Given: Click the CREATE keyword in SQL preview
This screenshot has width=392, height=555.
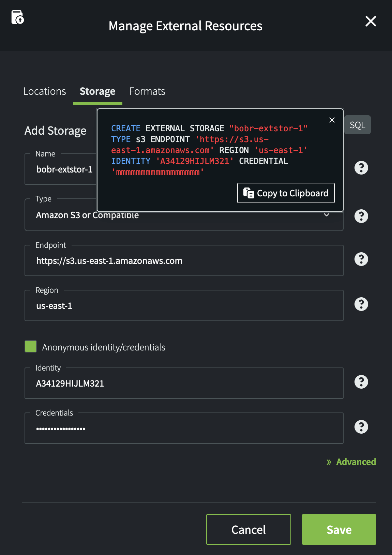Looking at the screenshot, I should (x=126, y=129).
